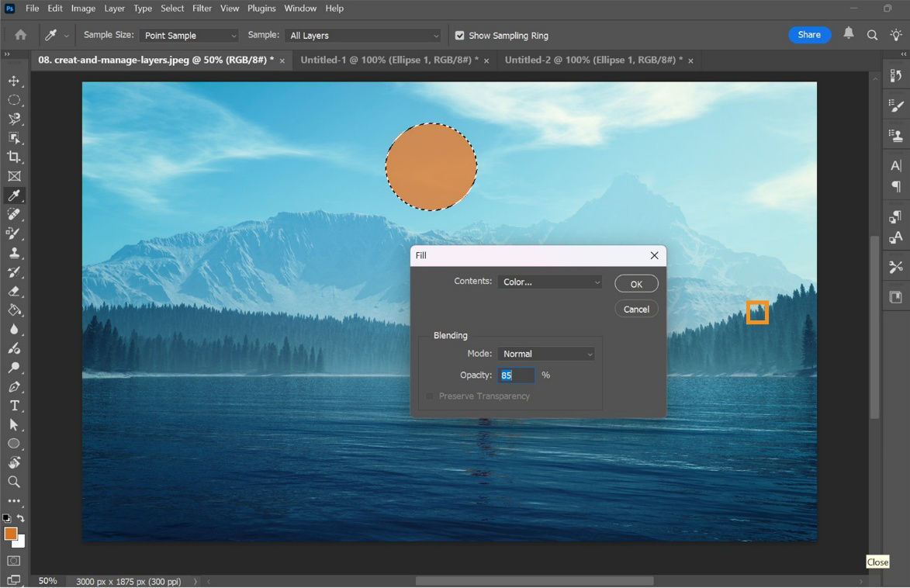Select the Eraser tool
Viewport: 910px width, 588px height.
coord(14,291)
